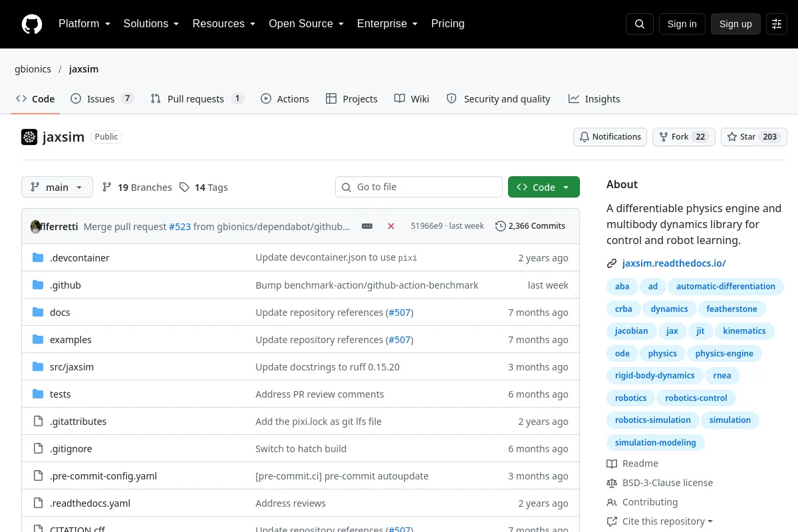Screen dimensions: 798x532
Task: Open the Open Source dropdown menu
Action: click(x=307, y=24)
